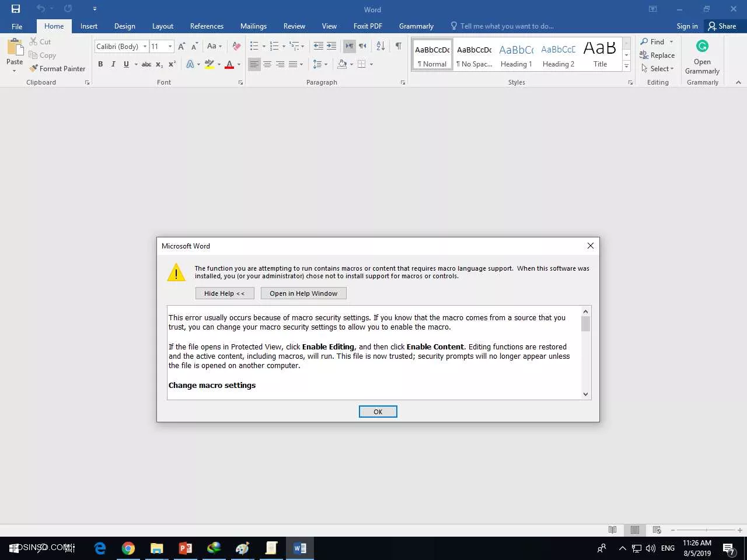Click the font color red swatch
This screenshot has width=747, height=560.
pyautogui.click(x=229, y=64)
